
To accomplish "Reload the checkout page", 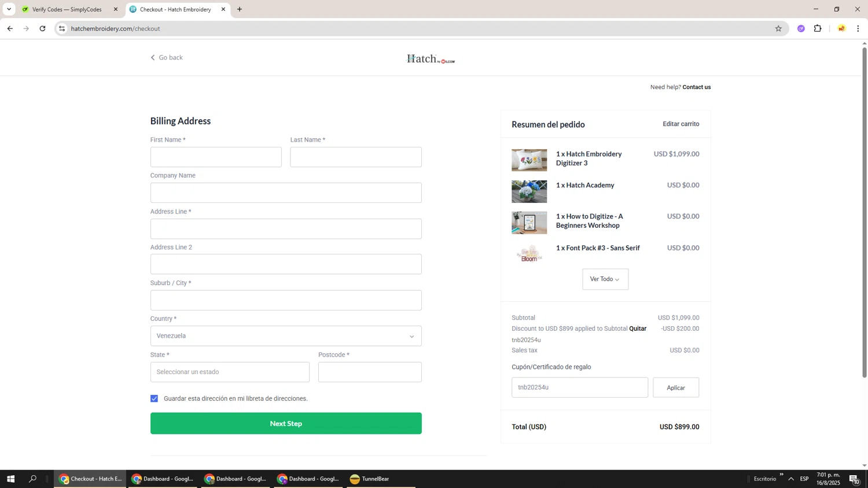I will tap(42, 28).
